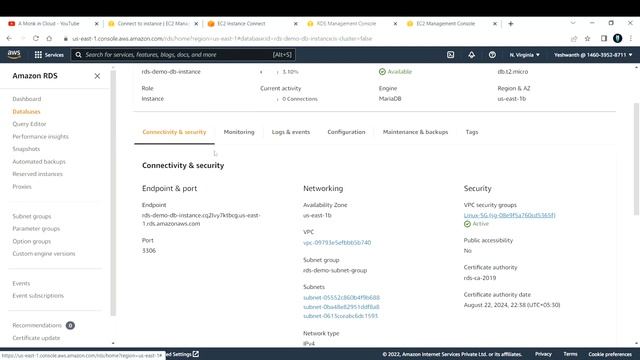Image resolution: width=640 pixels, height=360 pixels.
Task: Expand the N. Virginia region dropdown
Action: click(524, 55)
